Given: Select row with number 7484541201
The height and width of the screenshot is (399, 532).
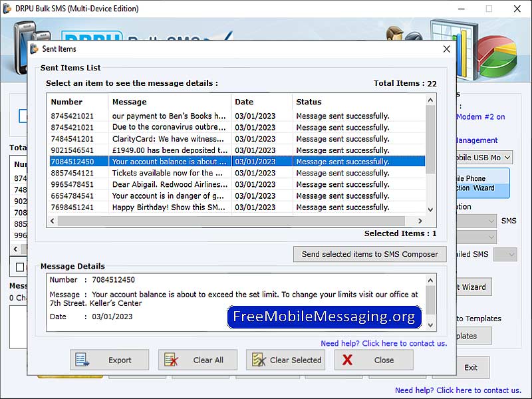Looking at the screenshot, I should [237, 139].
